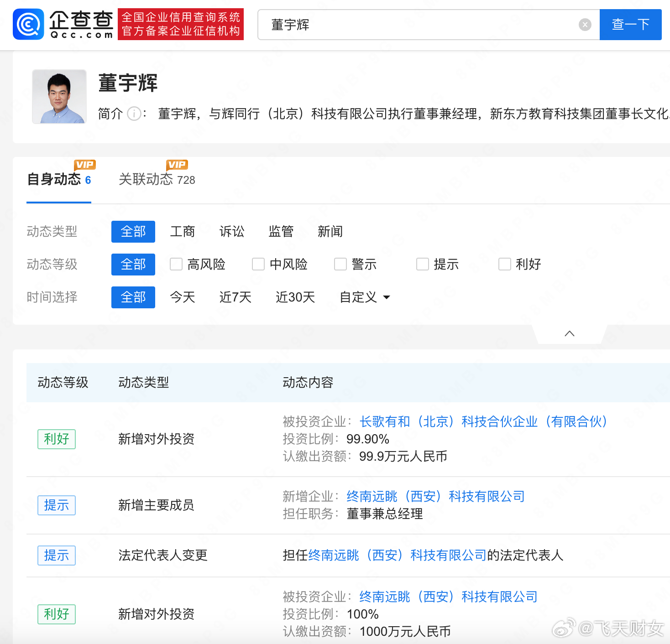Image resolution: width=670 pixels, height=644 pixels.
Task: Click the 查一下 search button
Action: point(630,25)
